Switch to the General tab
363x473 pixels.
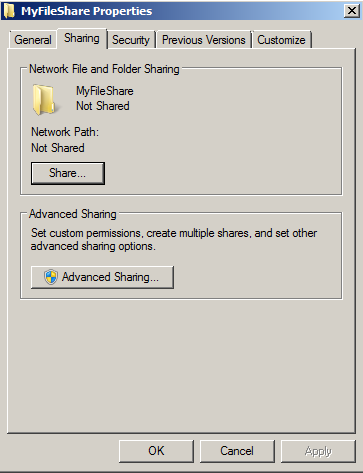33,40
